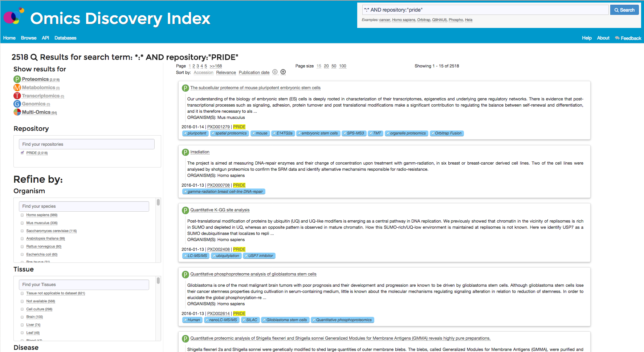Click the Find your repositories field
644x352 pixels.
(87, 144)
